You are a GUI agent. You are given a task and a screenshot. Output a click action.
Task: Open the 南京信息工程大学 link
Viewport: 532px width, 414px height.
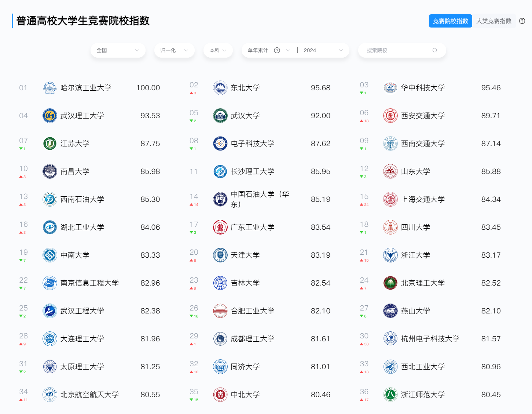point(89,283)
